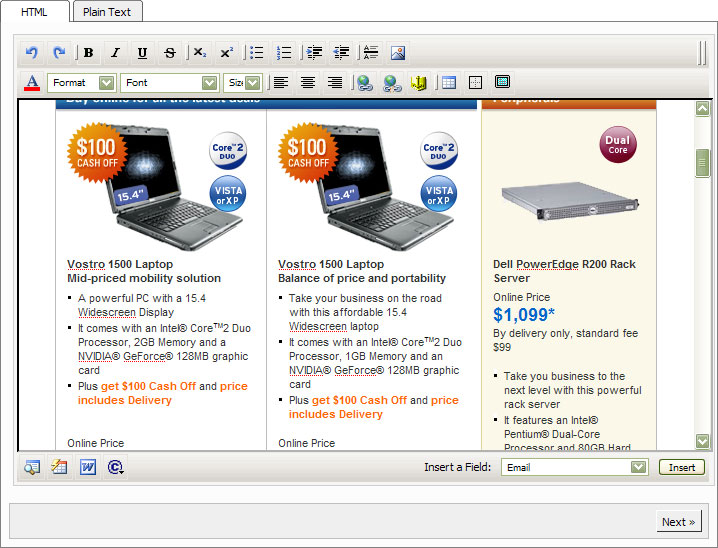Viewport: 718px width, 548px height.
Task: Click the Undo arrow icon
Action: point(32,53)
